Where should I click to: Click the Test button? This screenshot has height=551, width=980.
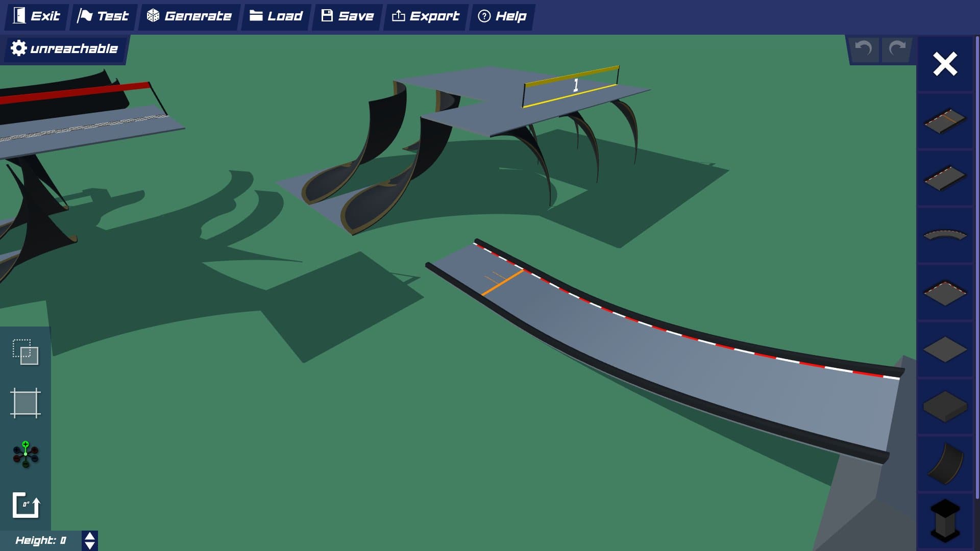click(103, 16)
